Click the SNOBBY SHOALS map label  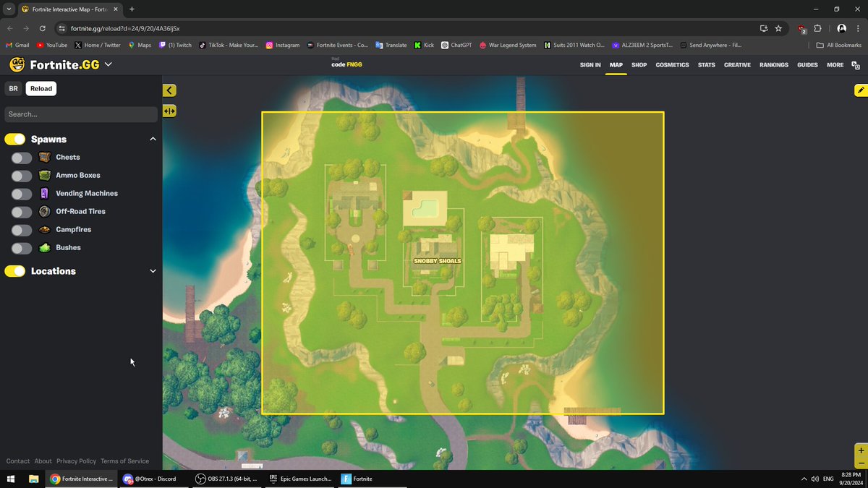point(437,261)
